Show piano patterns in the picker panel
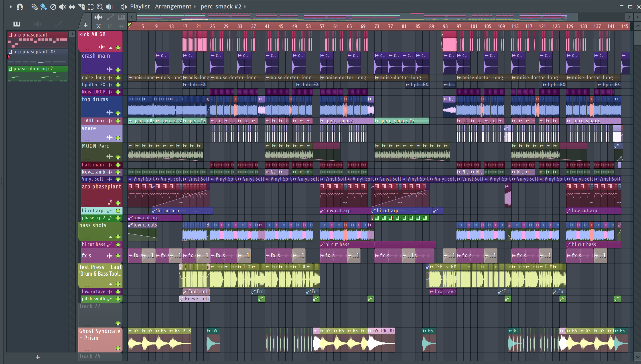Image resolution: width=641 pixels, height=364 pixels. click(17, 24)
